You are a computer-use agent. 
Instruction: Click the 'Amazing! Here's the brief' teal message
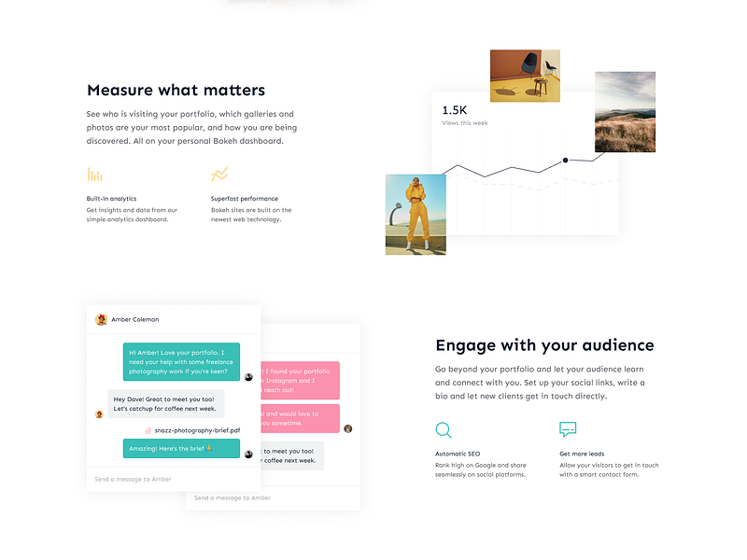click(181, 449)
